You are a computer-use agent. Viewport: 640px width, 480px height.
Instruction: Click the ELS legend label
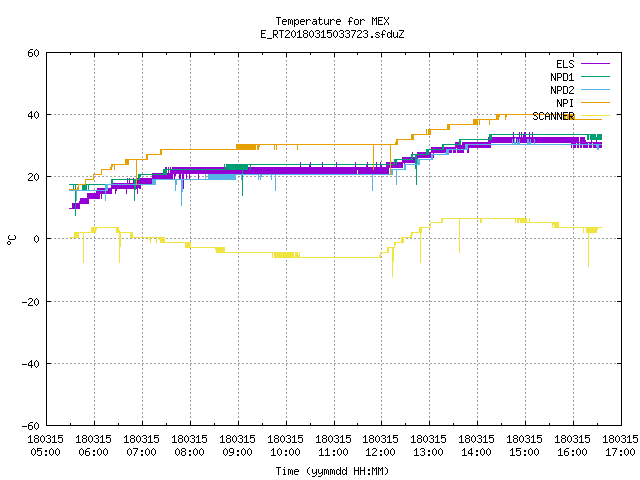point(565,64)
